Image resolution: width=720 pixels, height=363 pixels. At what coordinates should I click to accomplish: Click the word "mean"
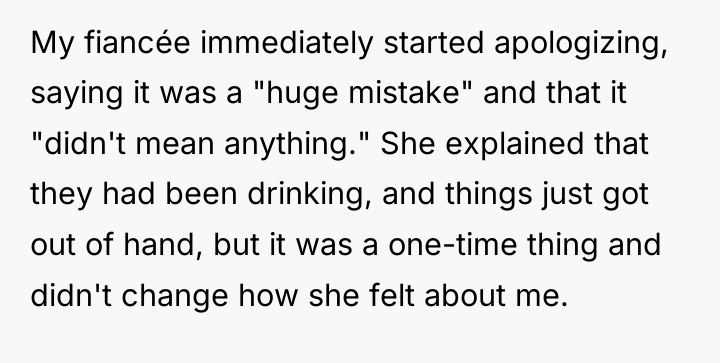pyautogui.click(x=175, y=144)
